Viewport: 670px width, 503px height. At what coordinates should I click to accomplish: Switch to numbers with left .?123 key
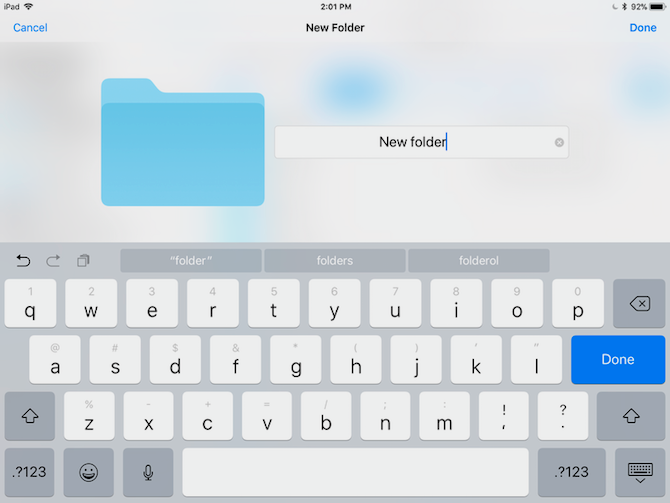click(30, 472)
